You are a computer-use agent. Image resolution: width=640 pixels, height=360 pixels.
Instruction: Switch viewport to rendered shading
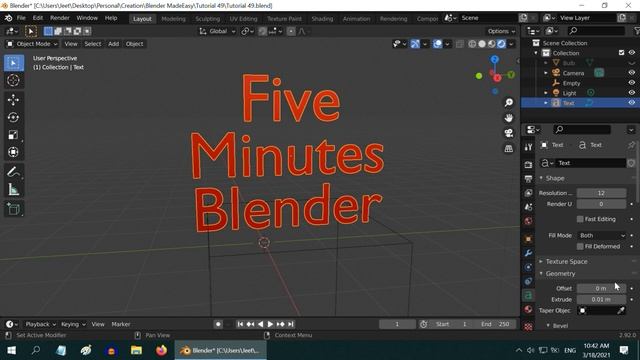(501, 44)
